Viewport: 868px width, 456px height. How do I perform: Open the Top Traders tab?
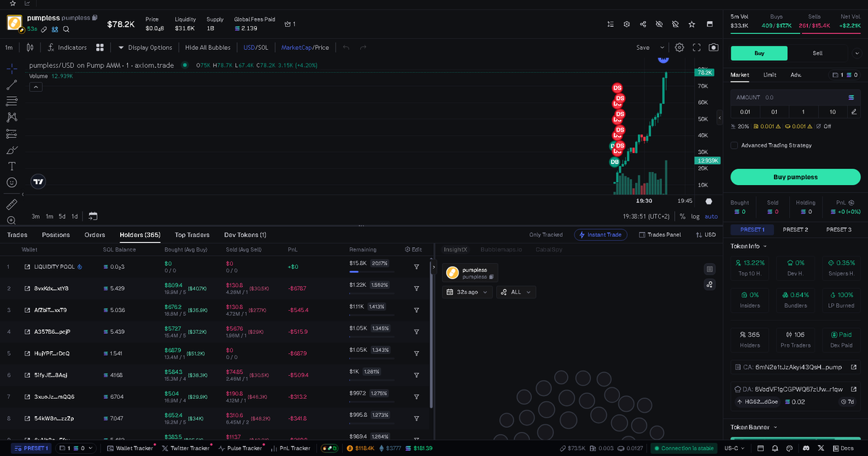click(x=192, y=235)
